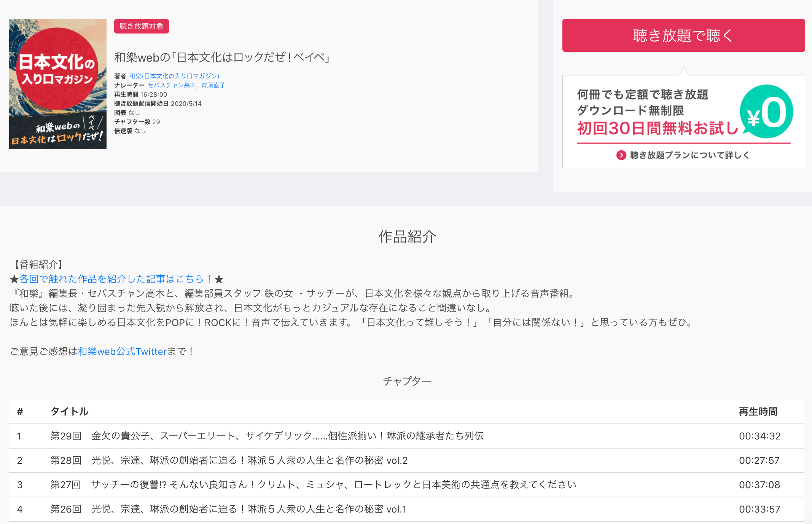This screenshot has height=524, width=812.
Task: Click the 再生時間 column header
Action: pos(758,411)
